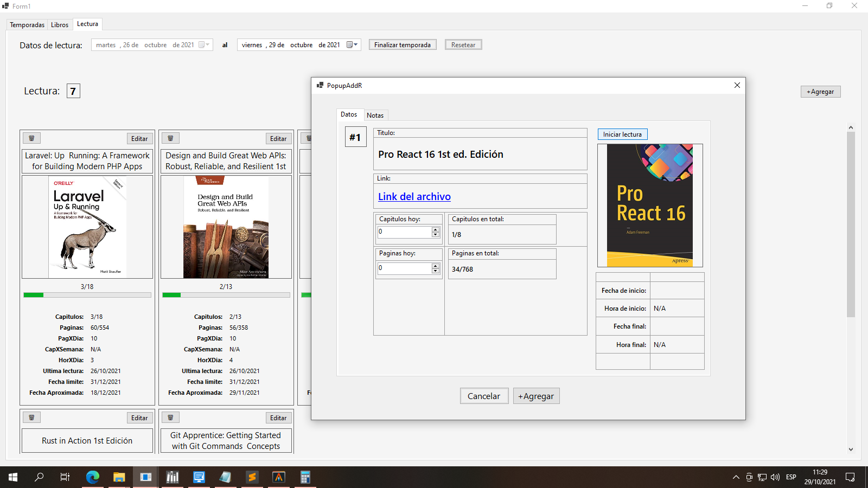Click the Laravel 3/18 progress bar
This screenshot has width=868, height=488.
[x=87, y=295]
